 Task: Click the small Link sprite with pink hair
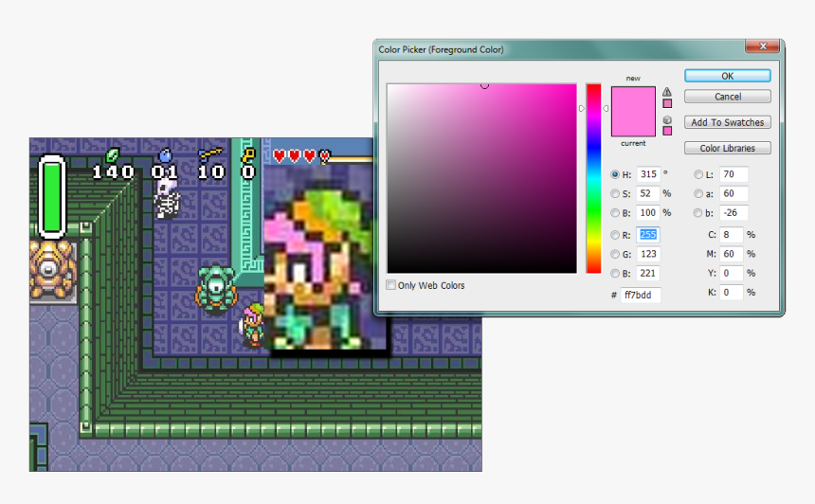(252, 325)
